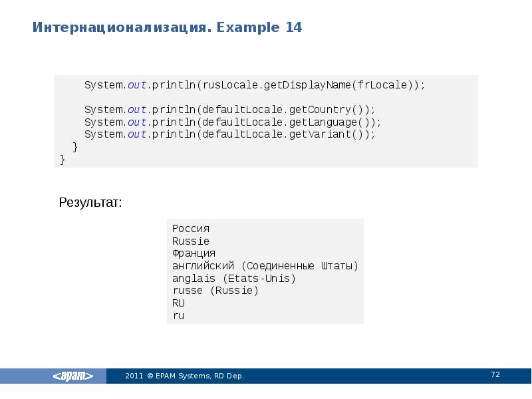This screenshot has width=532, height=399.
Task: Click the page number 72 badge
Action: click(494, 375)
